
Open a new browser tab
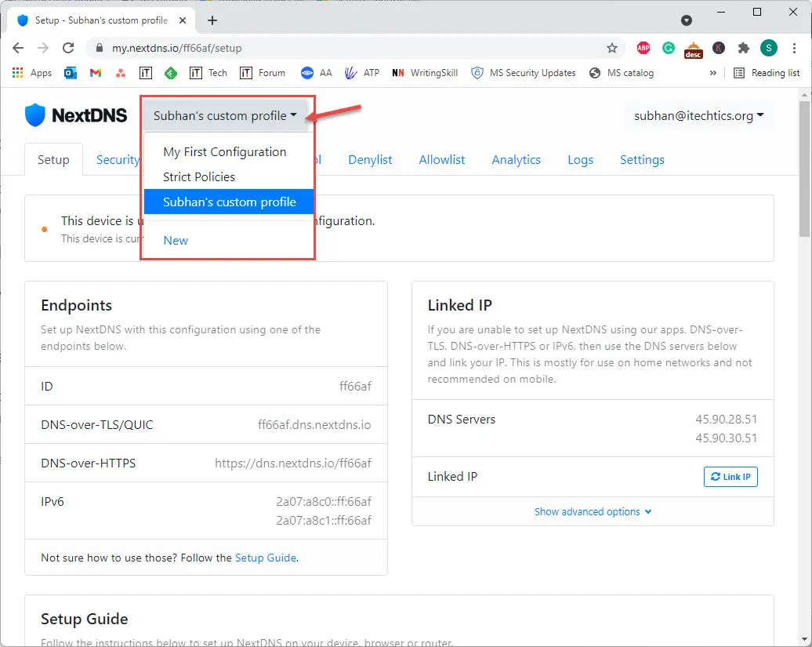(x=212, y=20)
